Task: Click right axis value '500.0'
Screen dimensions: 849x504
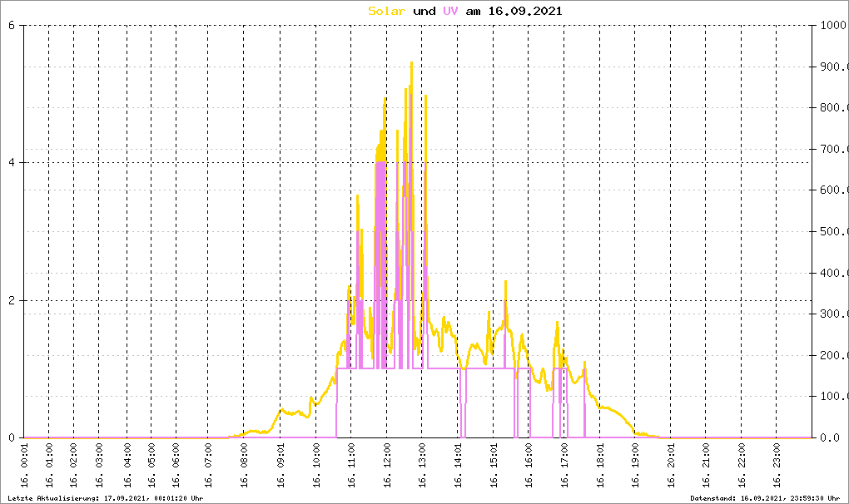Action: (832, 231)
